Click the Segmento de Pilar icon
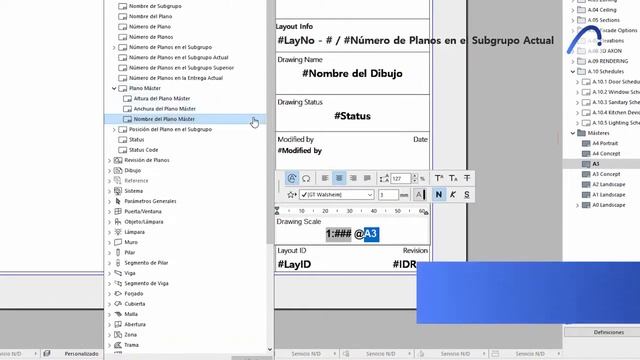 118,262
